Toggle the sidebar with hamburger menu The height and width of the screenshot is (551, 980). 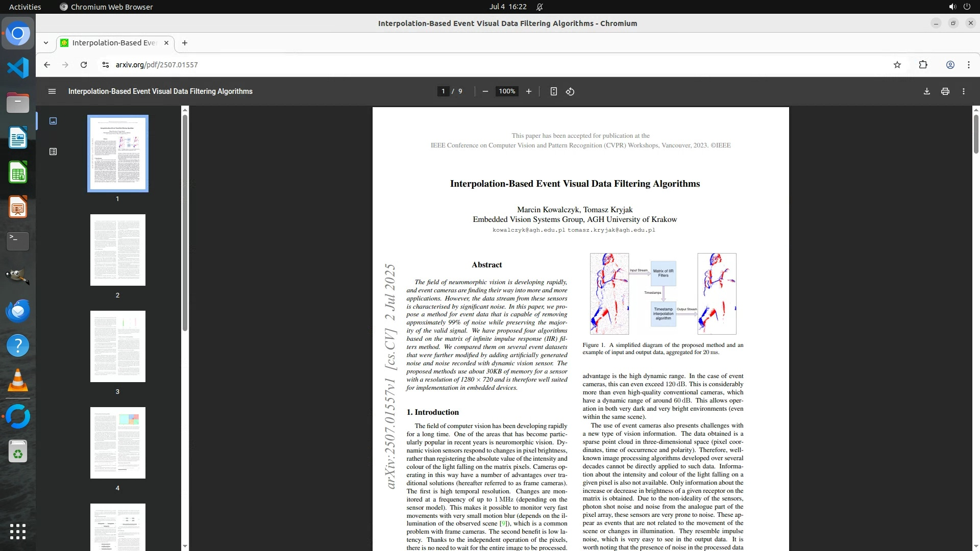click(x=52, y=91)
